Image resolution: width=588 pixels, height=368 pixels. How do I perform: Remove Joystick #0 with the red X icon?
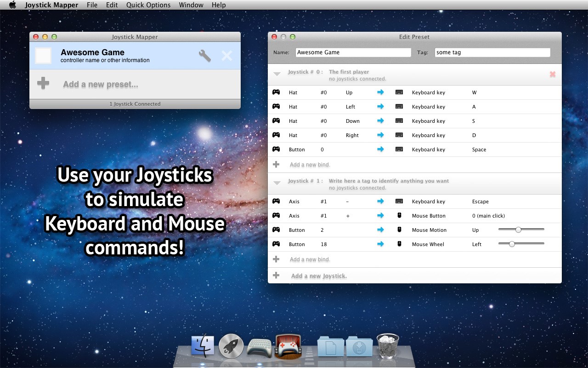click(x=553, y=74)
